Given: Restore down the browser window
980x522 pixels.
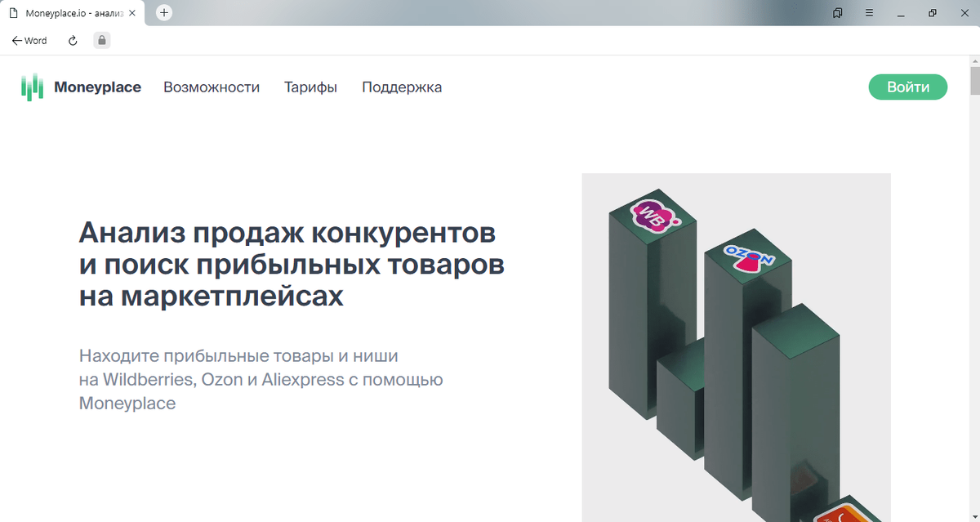Looking at the screenshot, I should tap(932, 13).
